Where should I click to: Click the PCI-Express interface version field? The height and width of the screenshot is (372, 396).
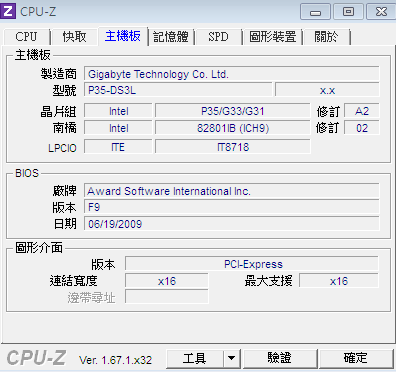click(252, 264)
